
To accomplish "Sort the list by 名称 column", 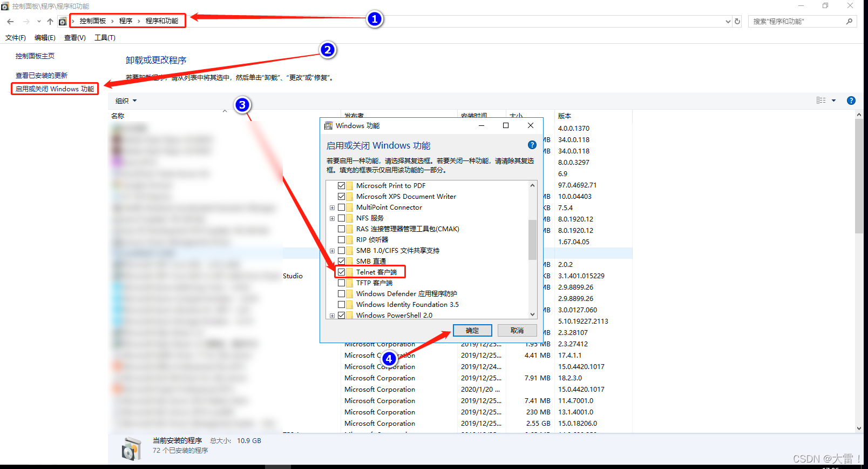I will click(118, 116).
